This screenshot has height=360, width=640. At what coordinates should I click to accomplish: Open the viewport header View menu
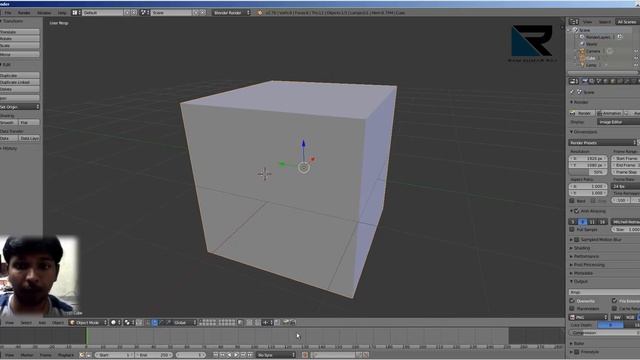click(x=9, y=323)
